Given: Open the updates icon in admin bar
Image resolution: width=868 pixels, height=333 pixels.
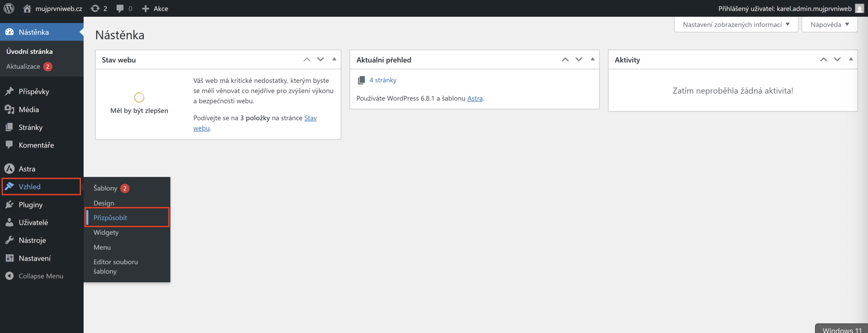Looking at the screenshot, I should pyautogui.click(x=95, y=9).
